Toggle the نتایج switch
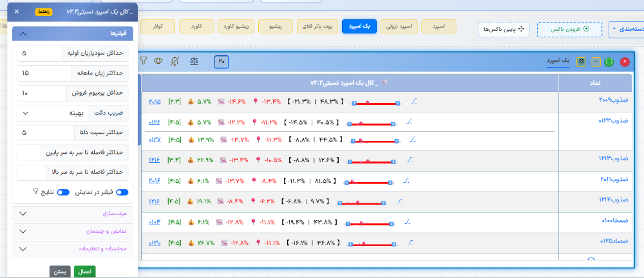644x278 pixels. point(64,192)
